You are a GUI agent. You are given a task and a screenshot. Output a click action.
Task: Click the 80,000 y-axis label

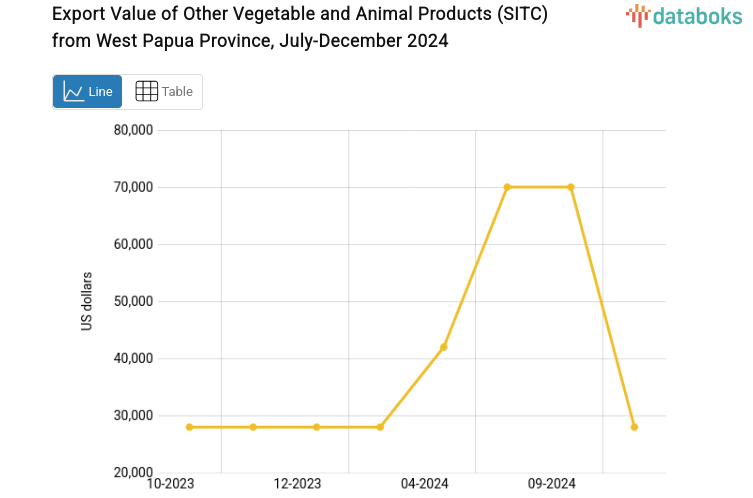[132, 130]
